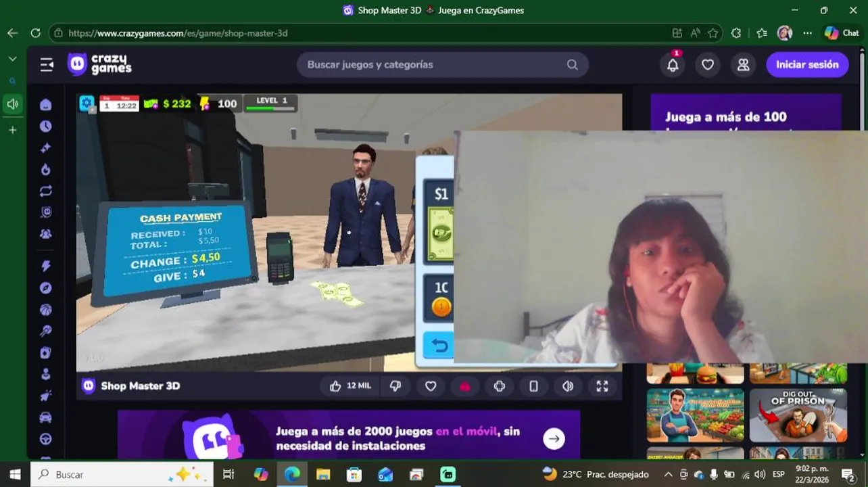The width and height of the screenshot is (868, 487).
Task: Open volume control in system tray
Action: [x=760, y=475]
